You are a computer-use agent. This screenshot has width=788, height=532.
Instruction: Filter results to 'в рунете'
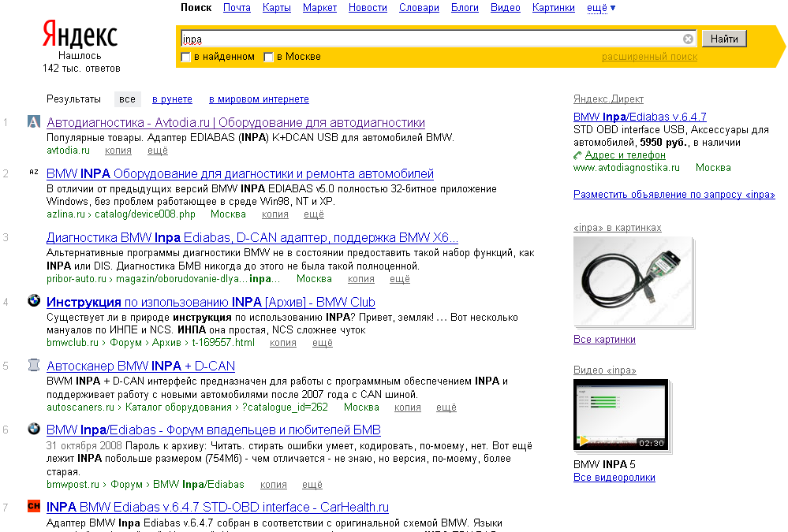(173, 99)
